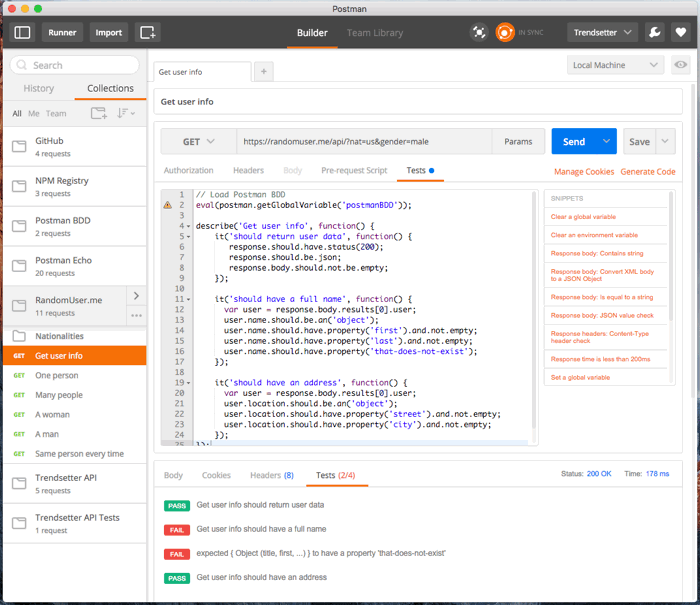This screenshot has width=700, height=605.
Task: Open the Postman Echo collection
Action: 75,266
